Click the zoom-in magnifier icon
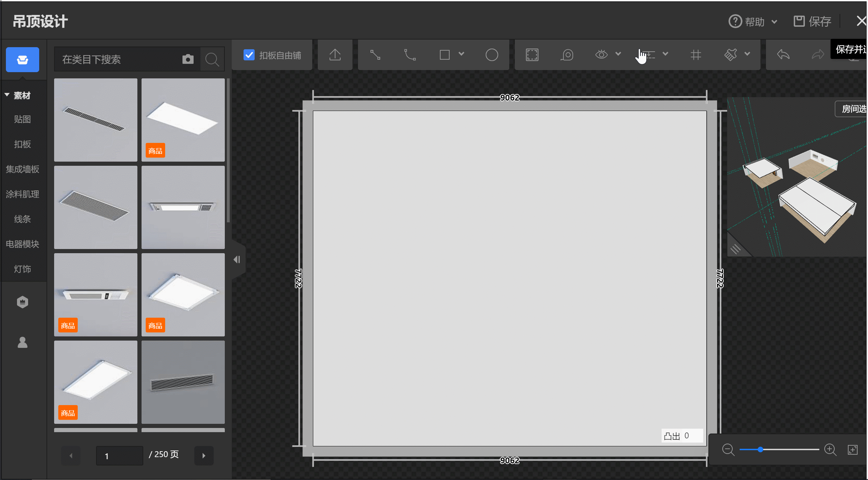868x480 pixels. [830, 450]
